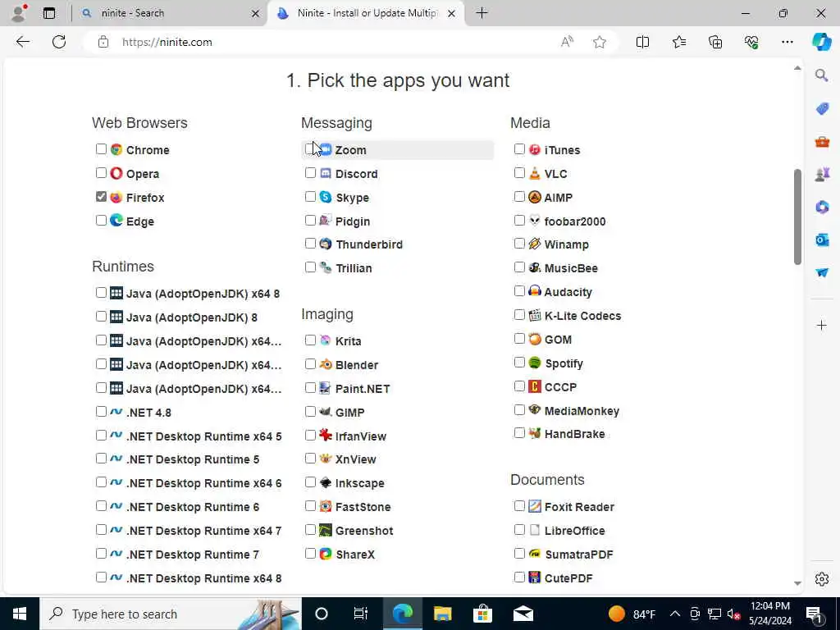
Task: Click the ShareX app icon
Action: coord(326,554)
